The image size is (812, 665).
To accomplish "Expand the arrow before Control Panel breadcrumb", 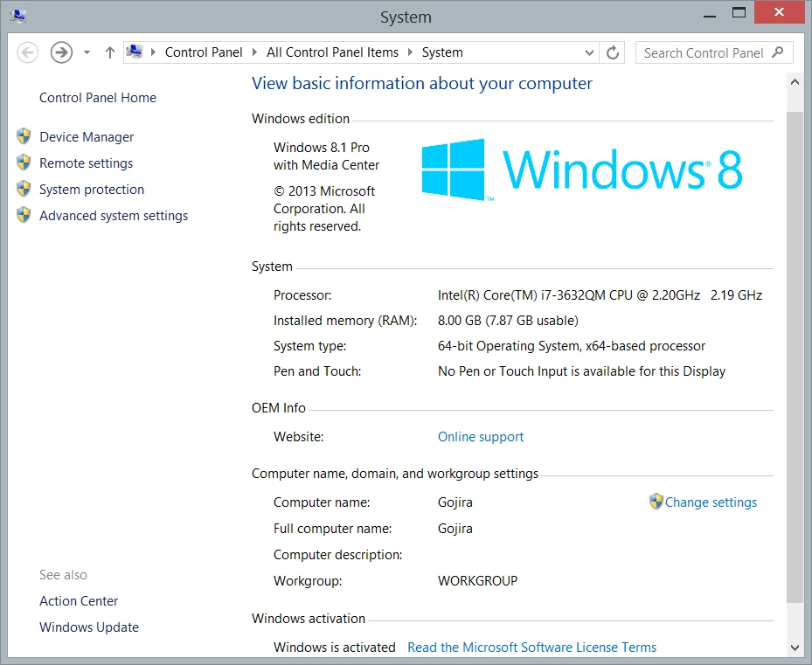I will coord(153,52).
